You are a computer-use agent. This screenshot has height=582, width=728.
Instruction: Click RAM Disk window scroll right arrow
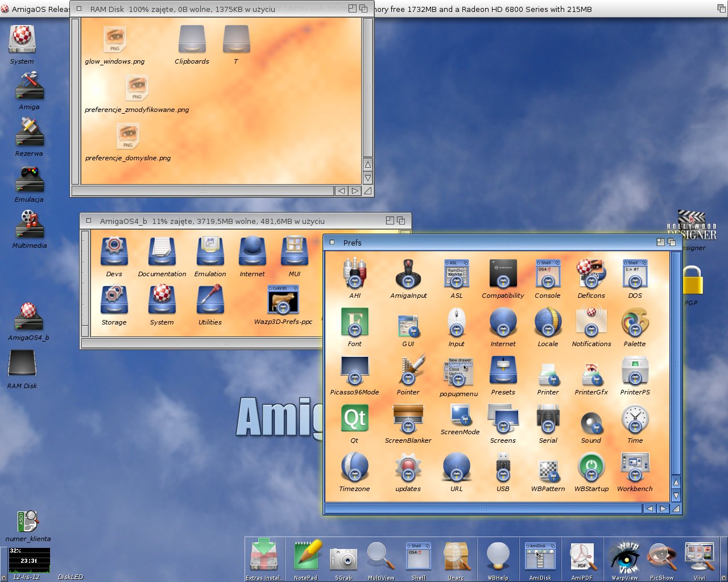tap(355, 191)
